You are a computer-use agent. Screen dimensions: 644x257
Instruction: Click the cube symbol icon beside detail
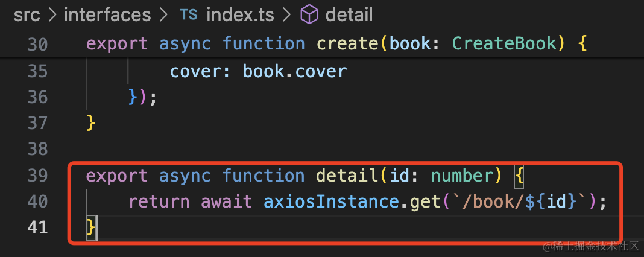pos(309,14)
